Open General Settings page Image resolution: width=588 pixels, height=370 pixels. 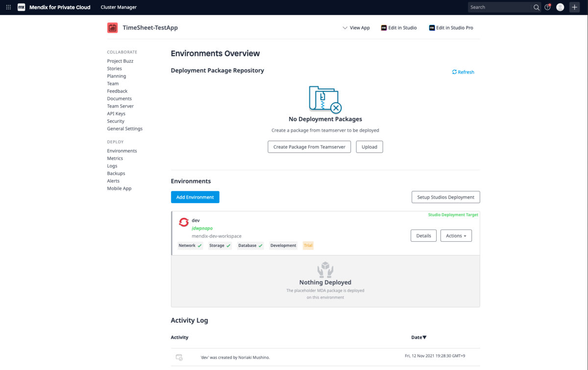point(125,129)
